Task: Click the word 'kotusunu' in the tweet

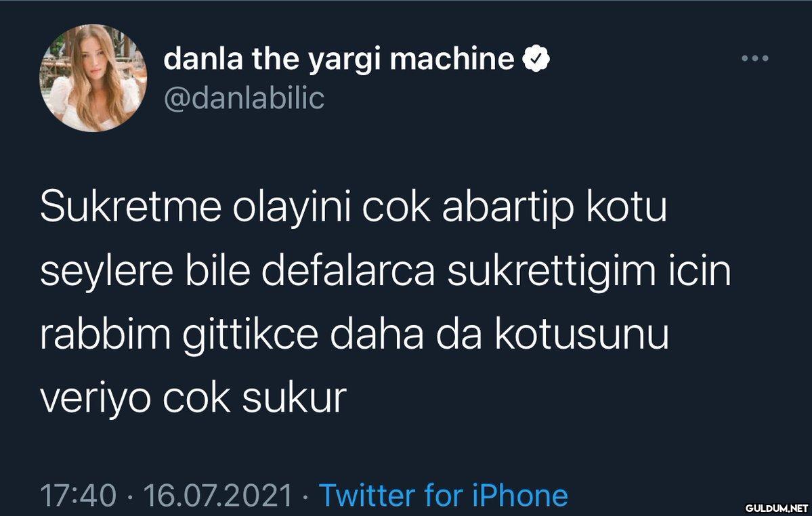Action: pyautogui.click(x=582, y=335)
